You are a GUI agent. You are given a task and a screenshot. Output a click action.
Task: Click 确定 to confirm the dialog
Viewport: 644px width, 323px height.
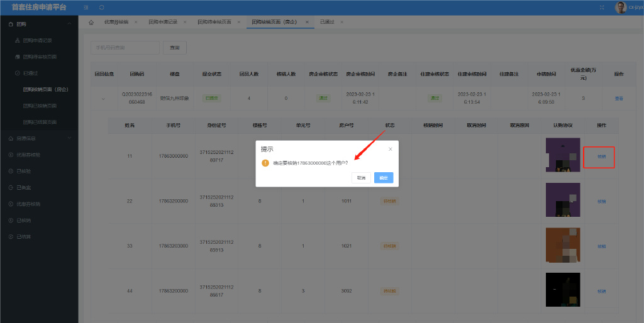tap(383, 178)
